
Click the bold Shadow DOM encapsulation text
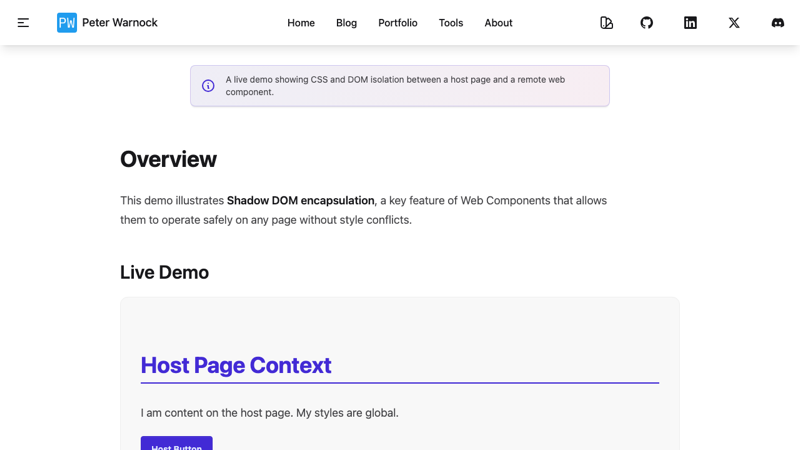pyautogui.click(x=300, y=200)
